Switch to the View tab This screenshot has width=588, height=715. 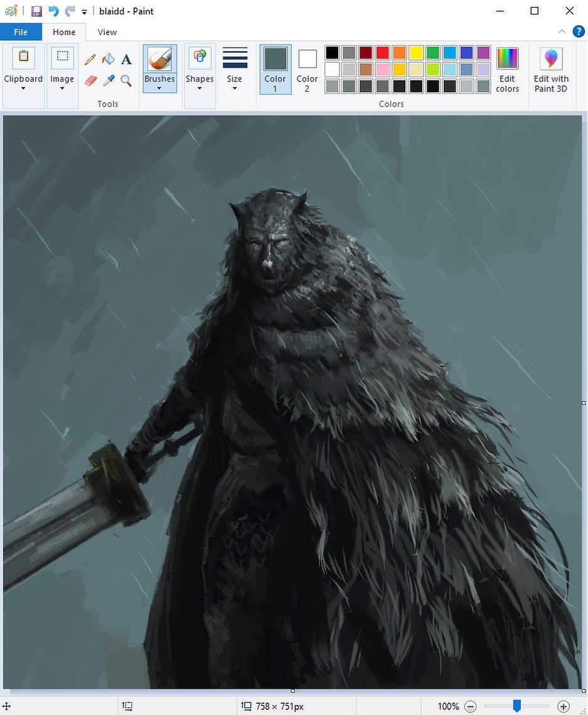click(107, 32)
